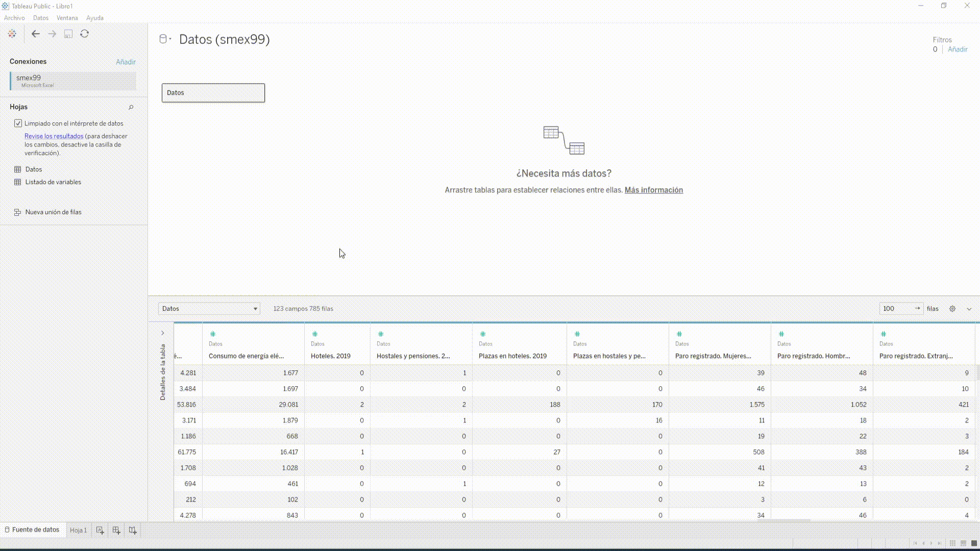Open the Archivo menu
The image size is (980, 551).
pyautogui.click(x=14, y=18)
